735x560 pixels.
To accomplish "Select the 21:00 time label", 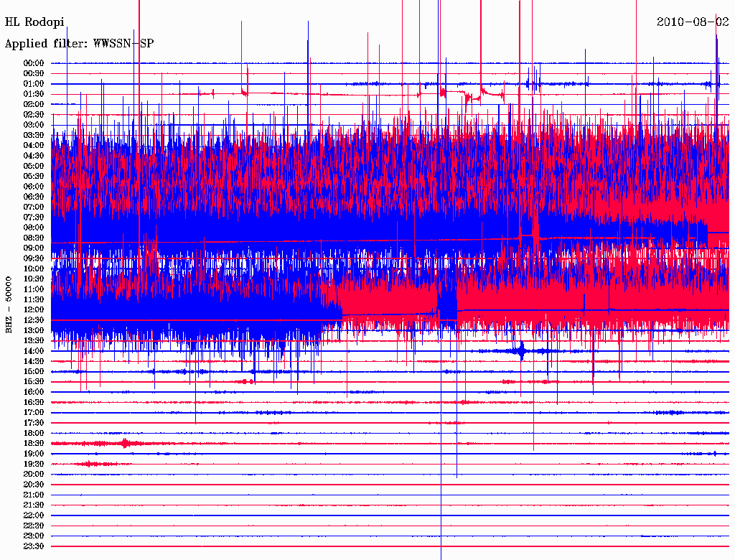I will point(34,495).
